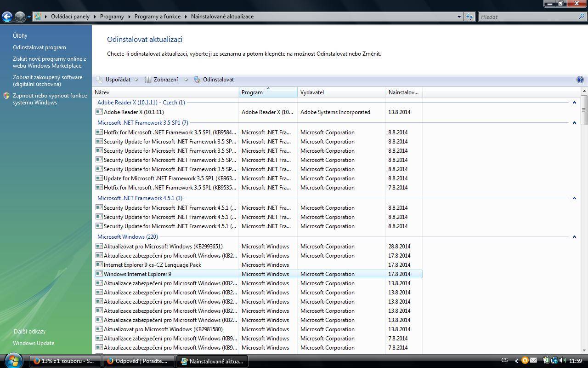
Task: Collapse the Adobe Reader X group
Action: 574,103
